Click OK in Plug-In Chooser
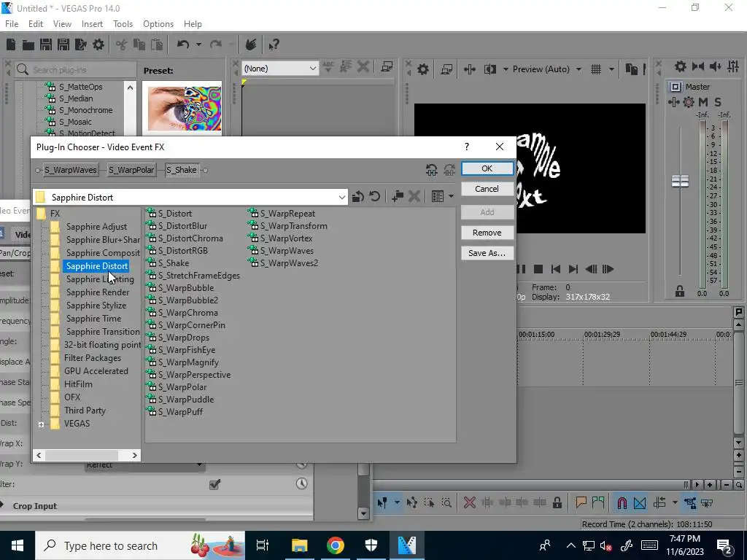This screenshot has height=560, width=747. (x=487, y=168)
